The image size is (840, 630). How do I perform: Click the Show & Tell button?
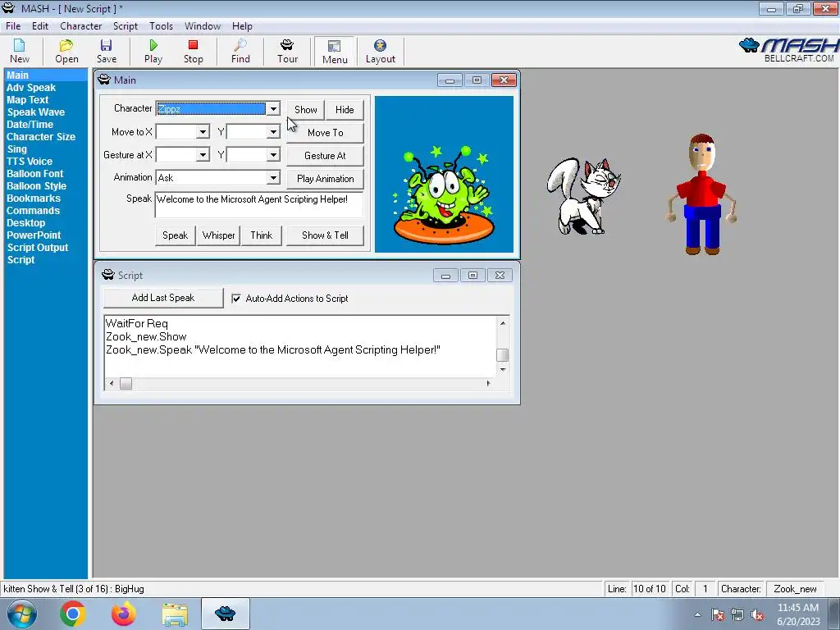pyautogui.click(x=325, y=235)
